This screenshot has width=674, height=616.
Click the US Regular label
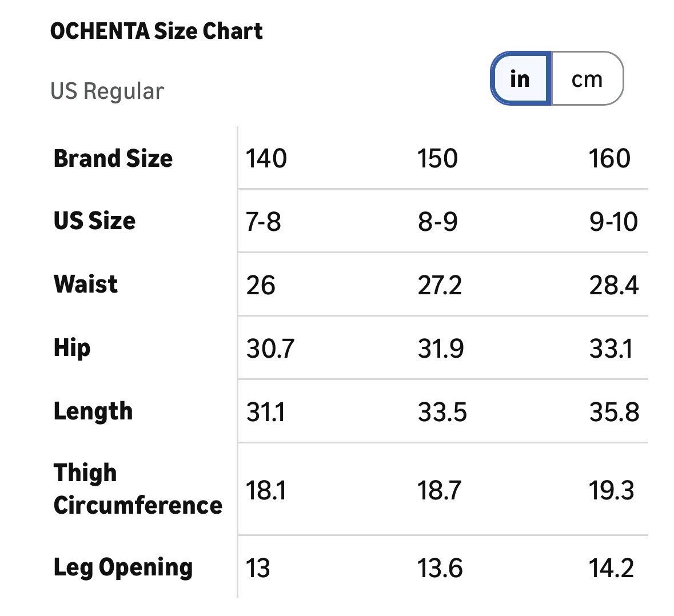click(x=107, y=91)
